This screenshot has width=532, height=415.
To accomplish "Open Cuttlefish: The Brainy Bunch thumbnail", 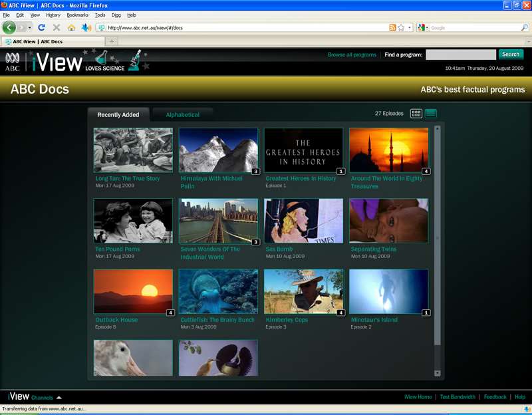I will tap(218, 291).
